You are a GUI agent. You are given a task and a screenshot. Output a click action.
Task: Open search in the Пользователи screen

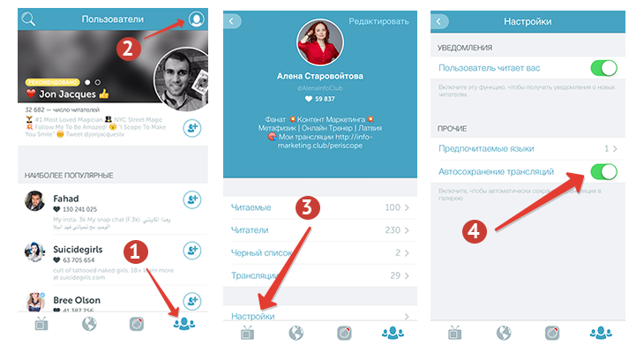[x=28, y=19]
